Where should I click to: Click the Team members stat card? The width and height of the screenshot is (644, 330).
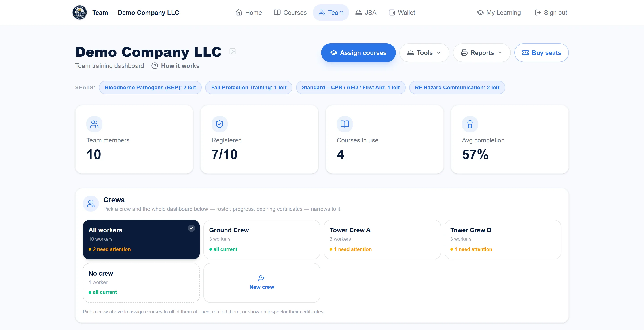(134, 139)
